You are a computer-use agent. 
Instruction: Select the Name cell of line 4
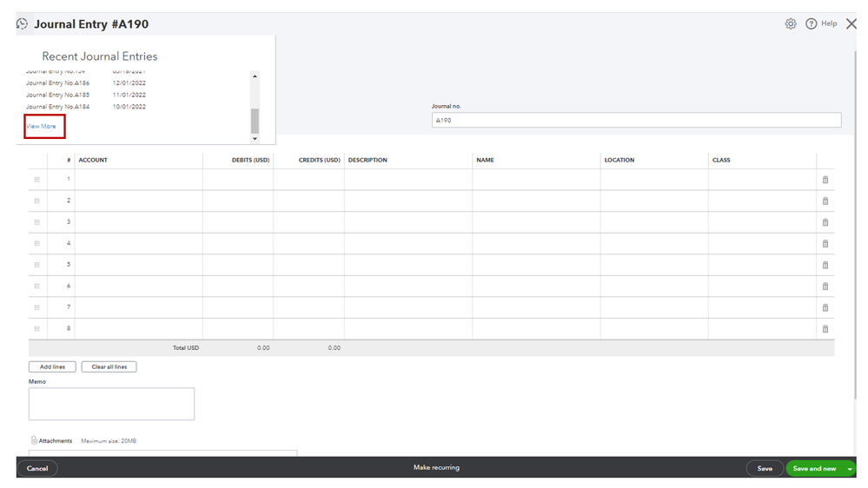536,243
